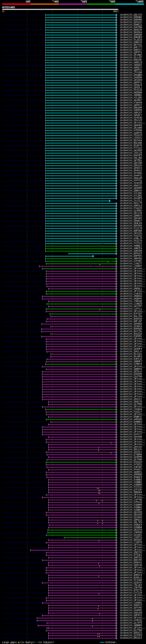Open UniRef100_C0H987 label
The image size is (146, 644).
131,266
